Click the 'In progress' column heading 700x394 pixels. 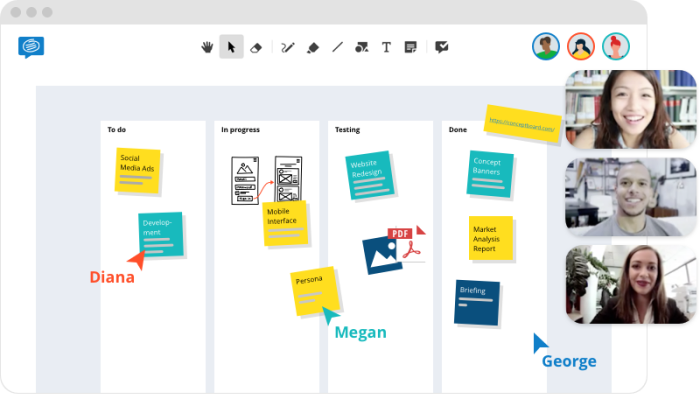coord(240,129)
